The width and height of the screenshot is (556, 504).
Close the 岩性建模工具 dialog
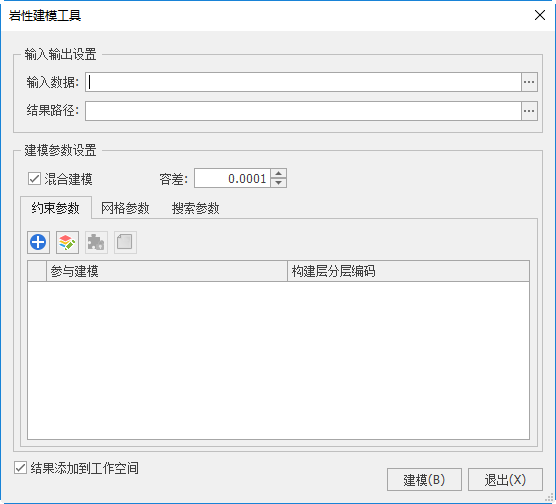coord(540,15)
